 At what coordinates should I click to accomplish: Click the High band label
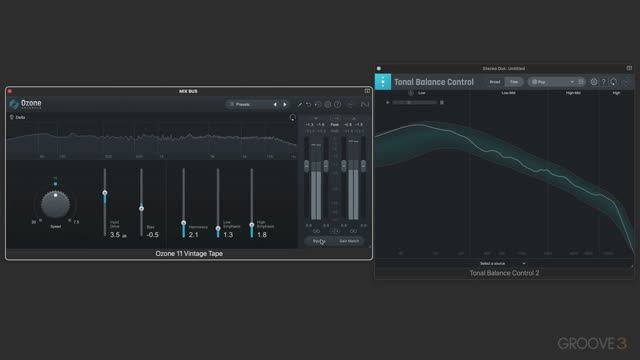pyautogui.click(x=616, y=93)
